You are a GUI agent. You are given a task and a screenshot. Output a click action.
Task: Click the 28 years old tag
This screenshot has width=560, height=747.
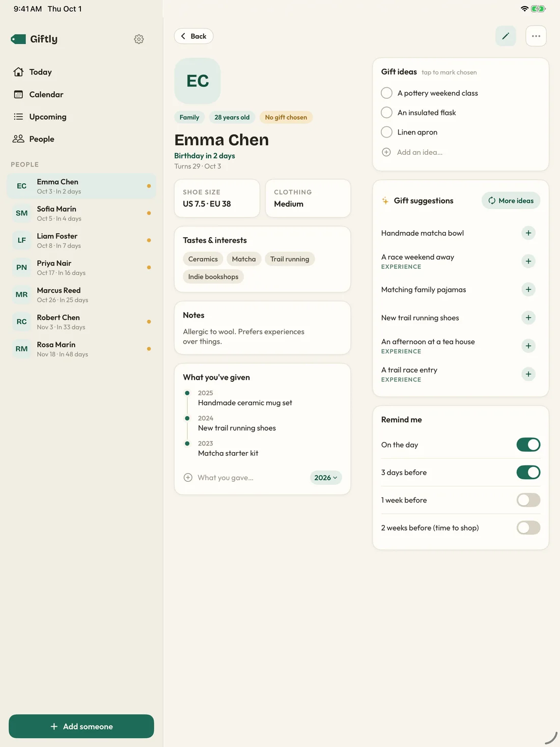pos(232,117)
